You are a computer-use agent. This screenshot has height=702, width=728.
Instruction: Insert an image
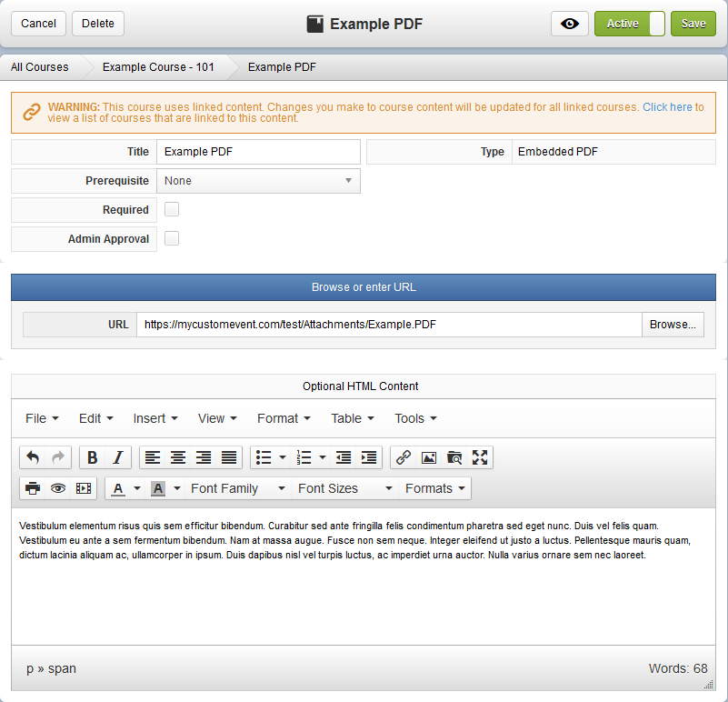(429, 457)
